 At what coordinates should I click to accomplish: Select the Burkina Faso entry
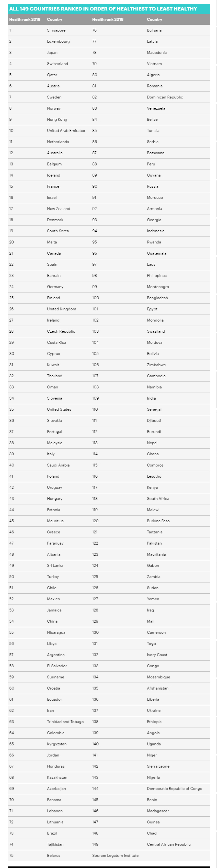click(x=158, y=521)
